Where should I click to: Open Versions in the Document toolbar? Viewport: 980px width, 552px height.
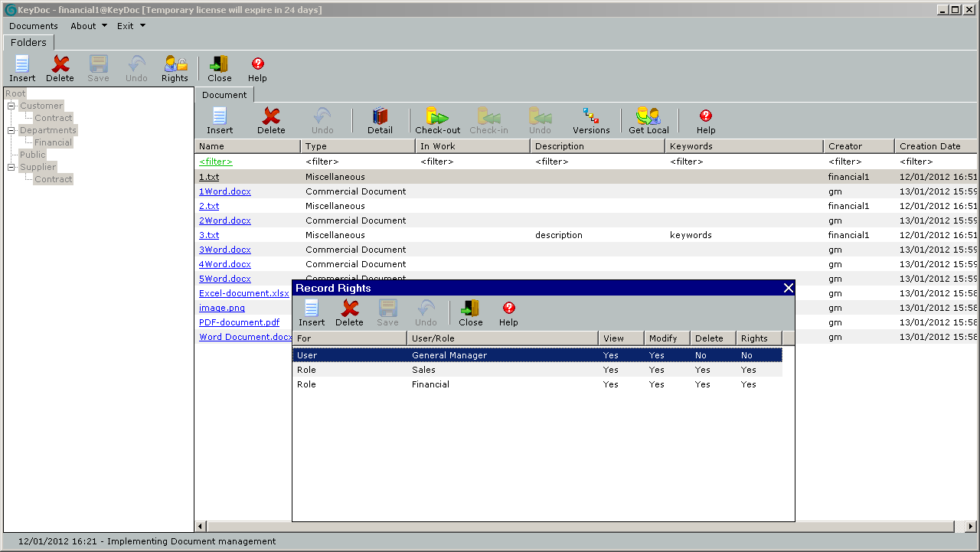pyautogui.click(x=591, y=120)
